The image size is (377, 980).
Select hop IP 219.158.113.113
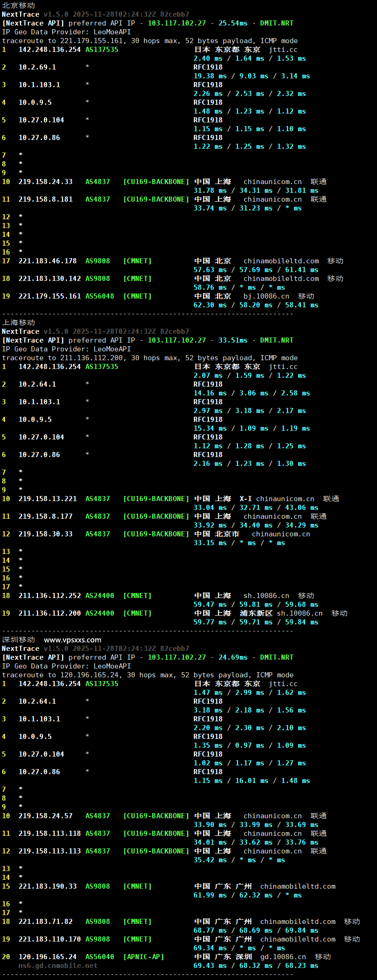click(50, 851)
